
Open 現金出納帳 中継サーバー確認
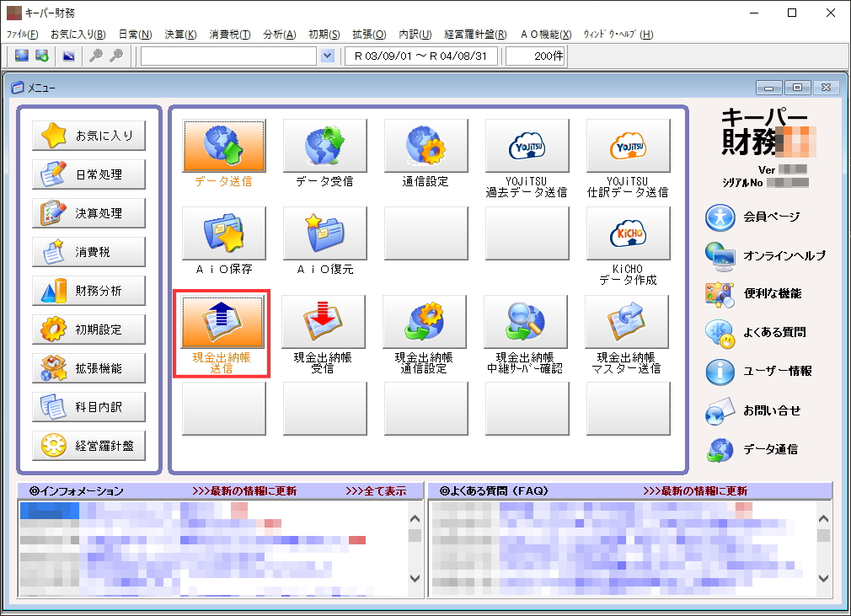coord(526,321)
